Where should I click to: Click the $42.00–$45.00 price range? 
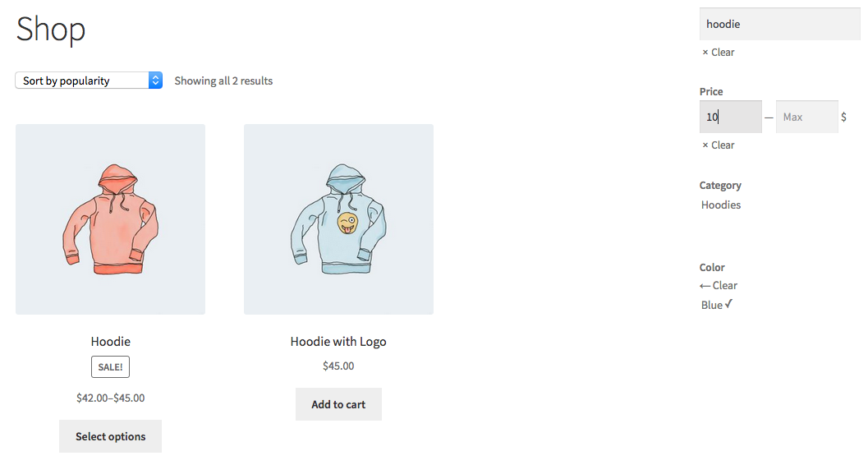(x=110, y=398)
